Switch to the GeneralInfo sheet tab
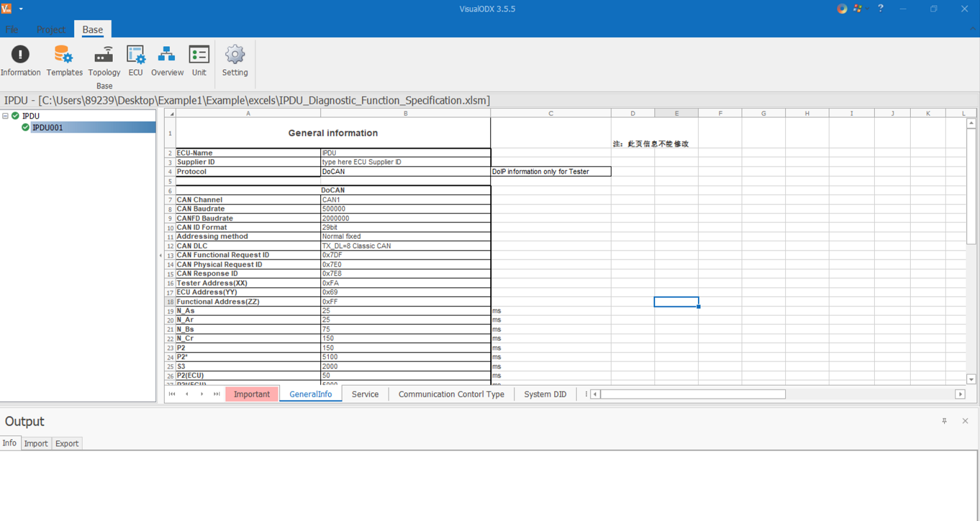Screen dimensions: 980x521 click(x=311, y=394)
